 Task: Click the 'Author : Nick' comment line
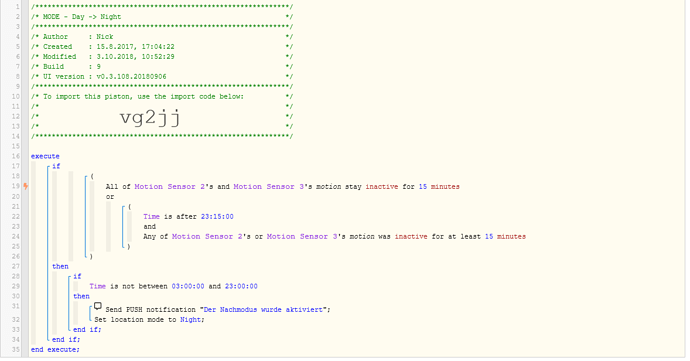click(162, 37)
